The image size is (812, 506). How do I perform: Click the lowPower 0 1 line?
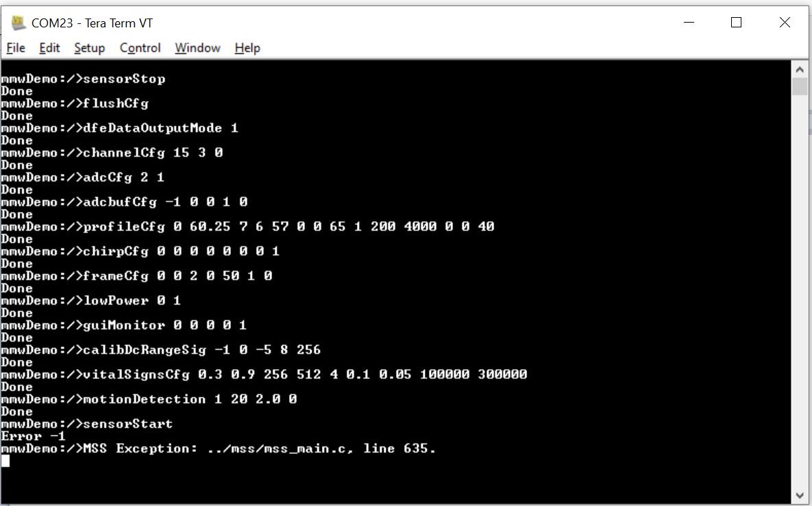click(x=91, y=301)
